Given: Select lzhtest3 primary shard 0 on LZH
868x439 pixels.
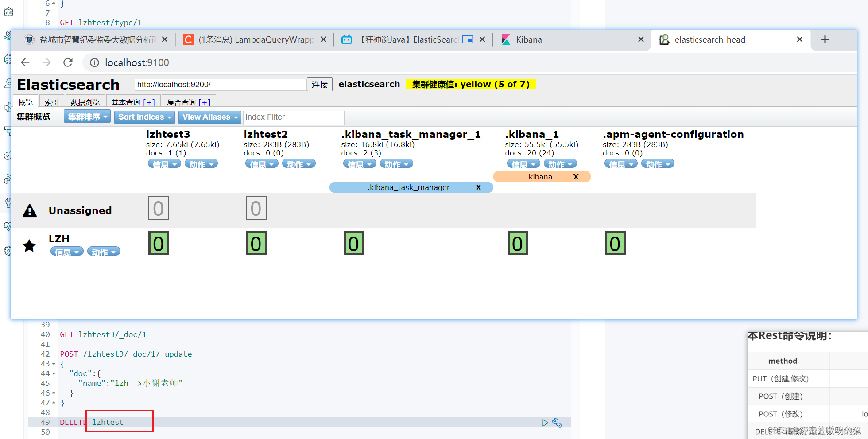Looking at the screenshot, I should [x=159, y=243].
